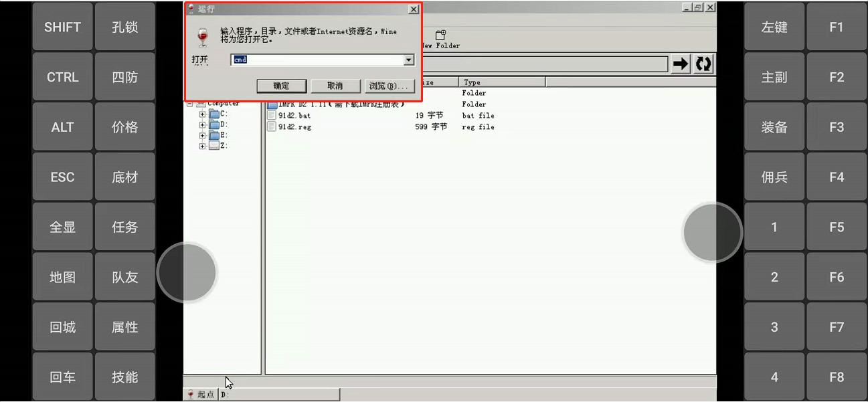Tap the F1 overlay key

click(x=837, y=27)
